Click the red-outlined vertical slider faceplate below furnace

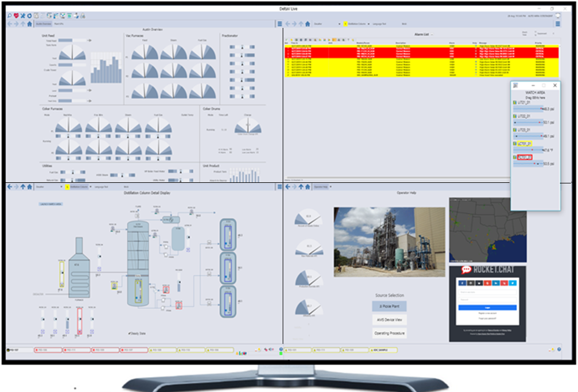click(x=79, y=321)
